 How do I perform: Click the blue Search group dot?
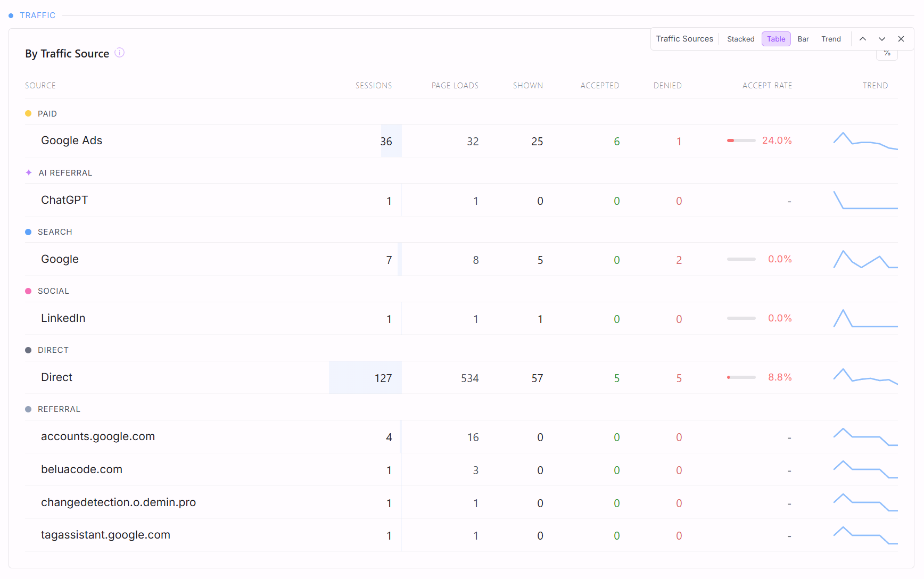[x=28, y=231]
